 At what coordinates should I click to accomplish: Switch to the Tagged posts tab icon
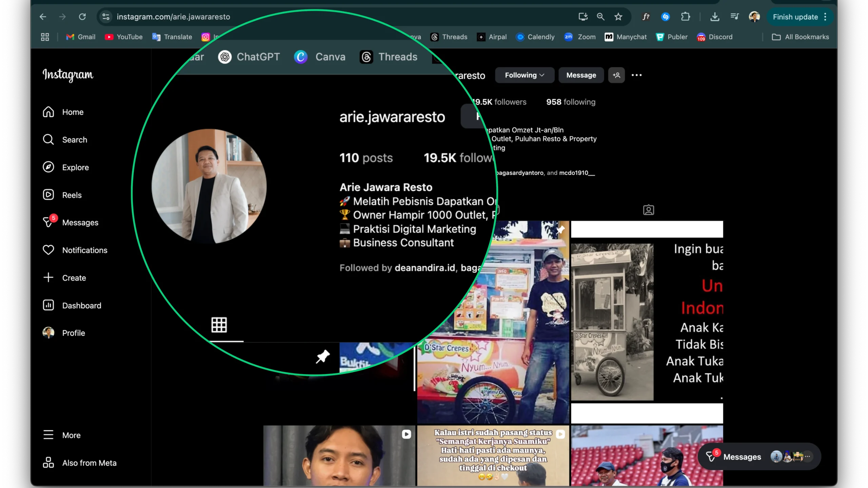pos(648,210)
